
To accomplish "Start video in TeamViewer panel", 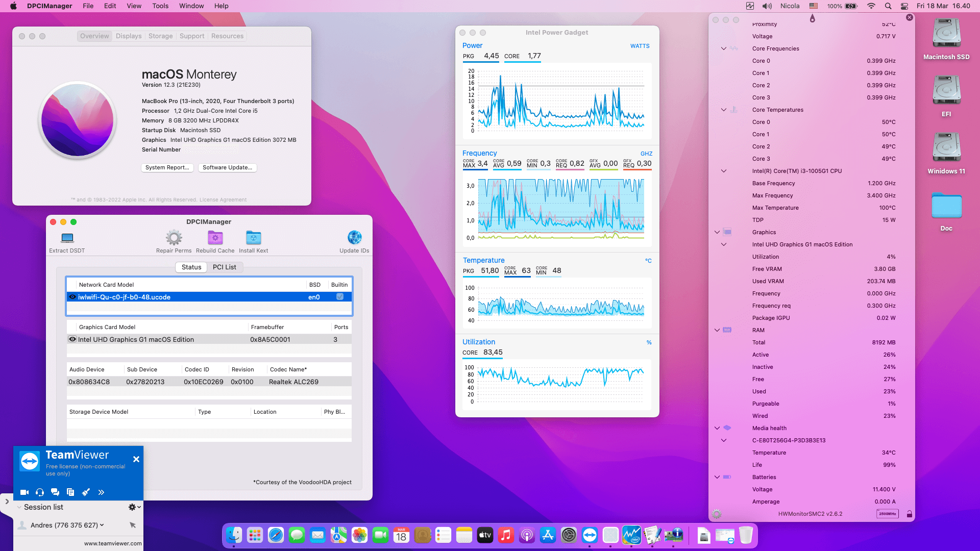I will click(24, 492).
